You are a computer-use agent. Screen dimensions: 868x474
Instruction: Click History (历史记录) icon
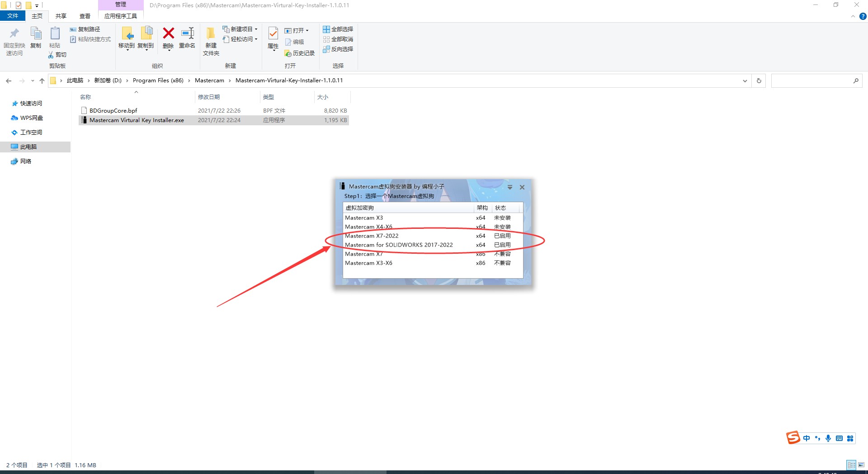click(x=288, y=53)
